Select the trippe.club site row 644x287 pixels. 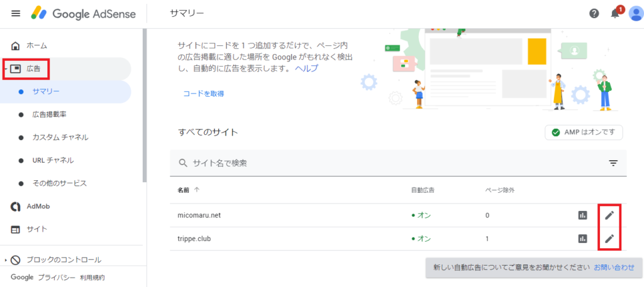[x=398, y=239]
